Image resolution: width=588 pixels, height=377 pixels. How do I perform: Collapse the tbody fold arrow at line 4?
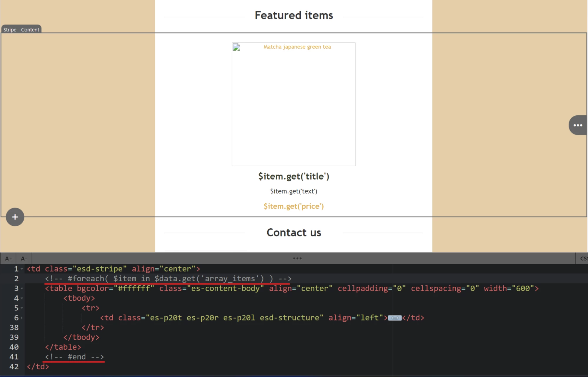pos(22,298)
